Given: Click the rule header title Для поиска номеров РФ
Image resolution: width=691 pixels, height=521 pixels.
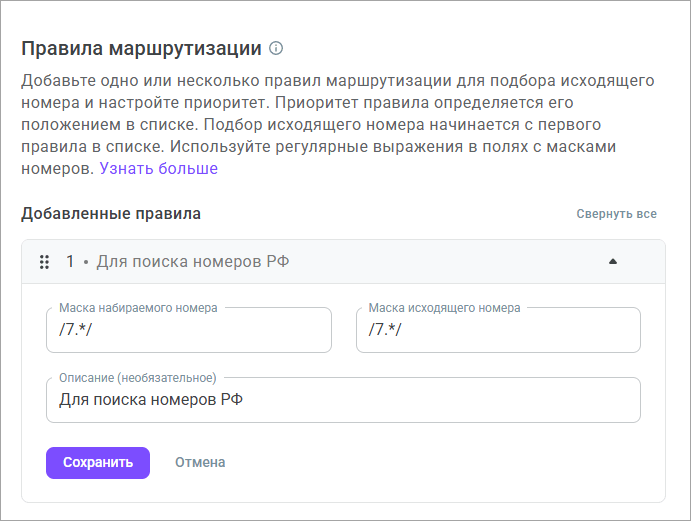Looking at the screenshot, I should point(193,262).
